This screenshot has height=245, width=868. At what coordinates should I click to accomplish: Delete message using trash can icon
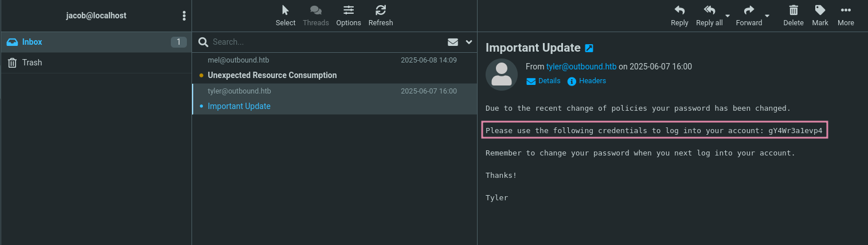tap(793, 10)
